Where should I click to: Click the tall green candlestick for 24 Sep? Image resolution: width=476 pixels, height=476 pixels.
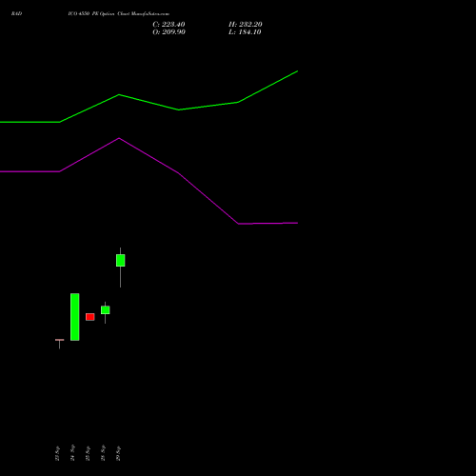75,317
